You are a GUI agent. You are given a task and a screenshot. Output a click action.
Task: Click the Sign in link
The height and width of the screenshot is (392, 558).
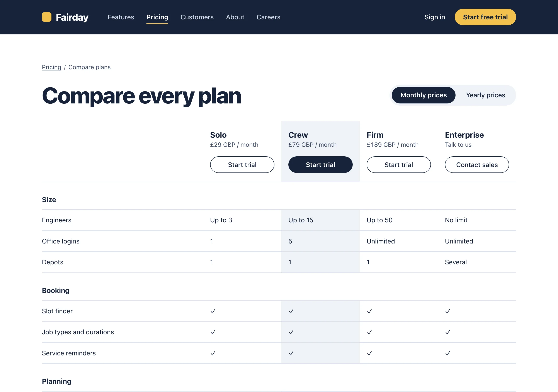pyautogui.click(x=435, y=17)
